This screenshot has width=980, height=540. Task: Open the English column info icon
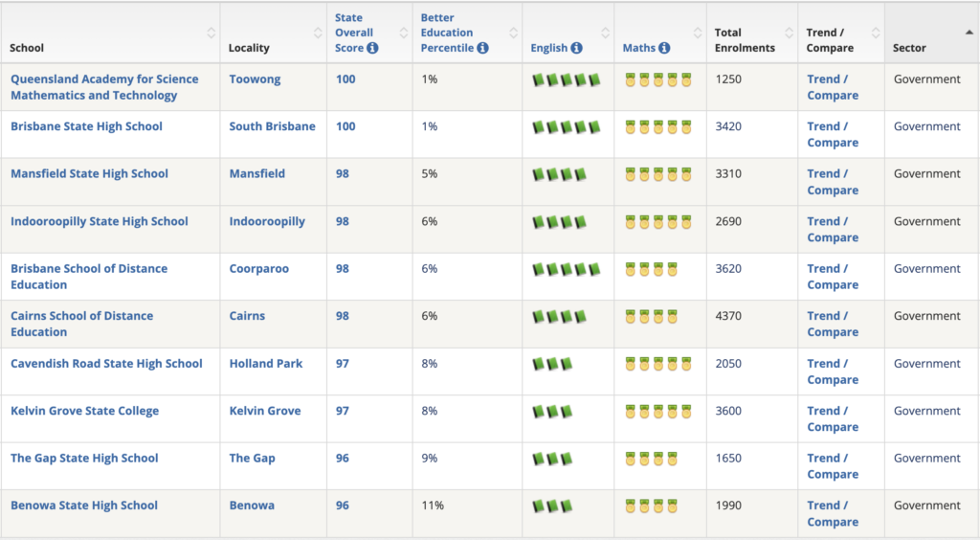coord(576,48)
